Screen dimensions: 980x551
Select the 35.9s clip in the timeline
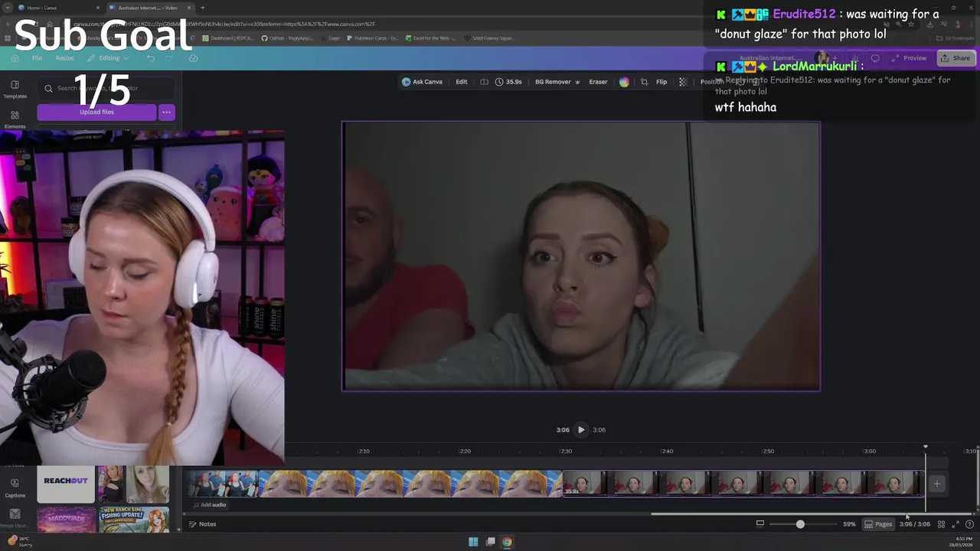(x=743, y=484)
